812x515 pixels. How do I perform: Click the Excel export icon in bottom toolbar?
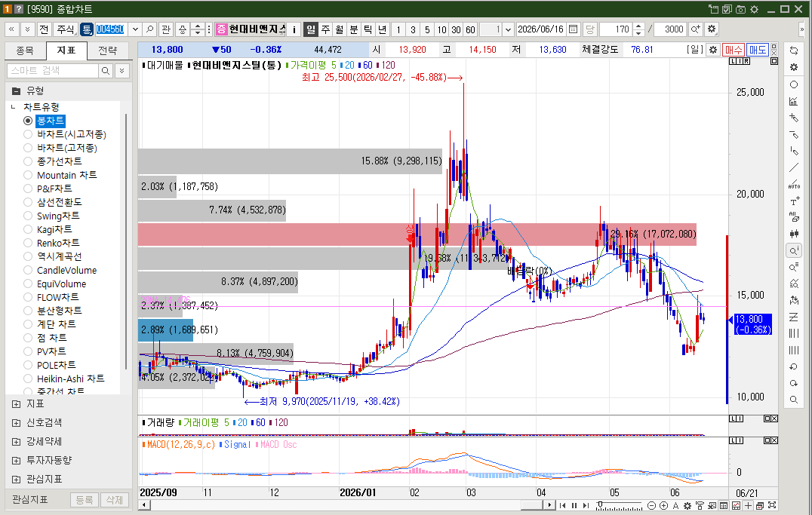coord(712,506)
